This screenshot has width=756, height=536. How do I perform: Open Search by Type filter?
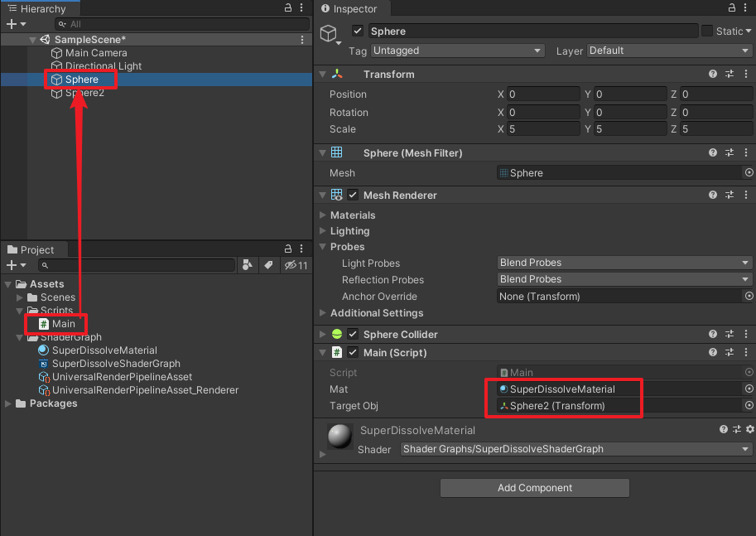248,265
